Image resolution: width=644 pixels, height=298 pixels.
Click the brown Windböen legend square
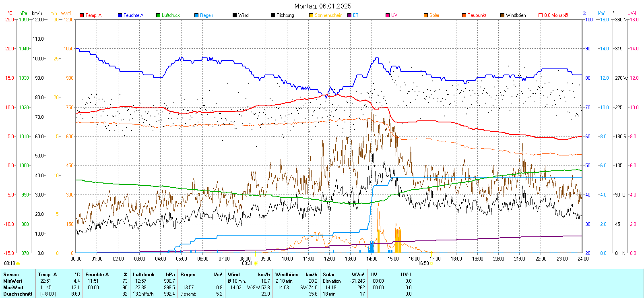(x=502, y=15)
